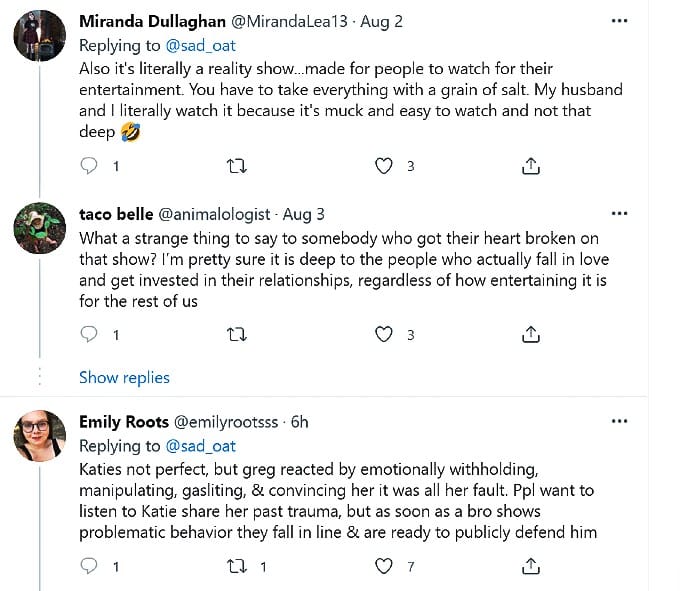View taco belle's profile avatar
The image size is (680, 591).
[40, 230]
